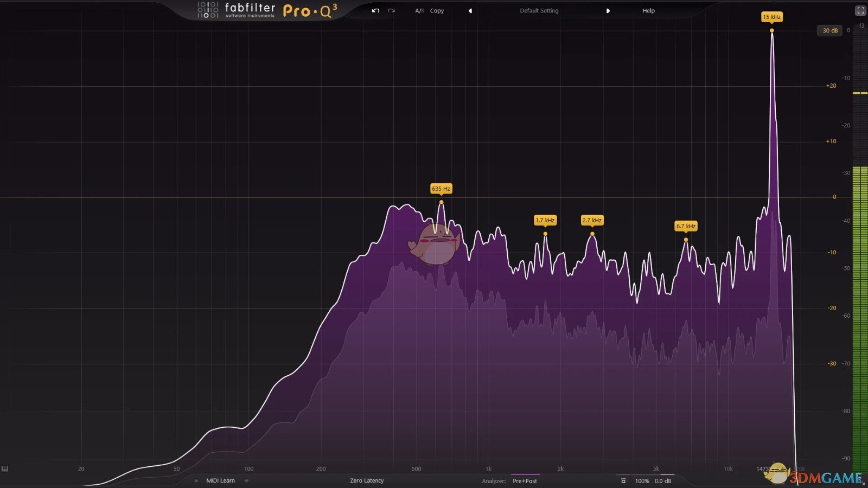The image size is (868, 488).
Task: Adjust the 100% gain scale value
Action: 642,481
